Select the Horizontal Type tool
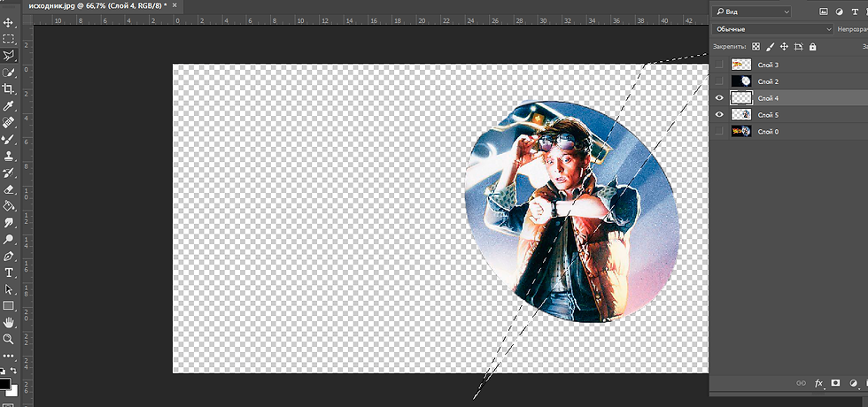Screen dimensions: 868x407 pos(8,273)
